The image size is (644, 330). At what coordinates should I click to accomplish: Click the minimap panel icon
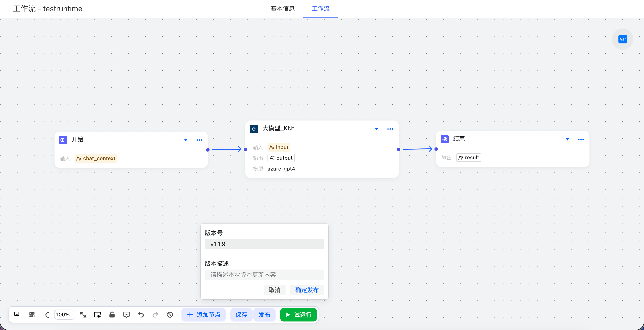tap(17, 314)
